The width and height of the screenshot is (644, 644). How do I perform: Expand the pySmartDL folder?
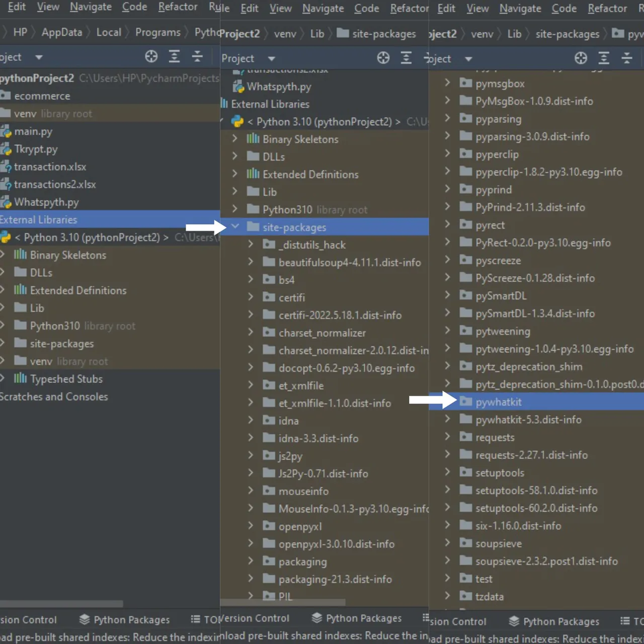coord(447,295)
